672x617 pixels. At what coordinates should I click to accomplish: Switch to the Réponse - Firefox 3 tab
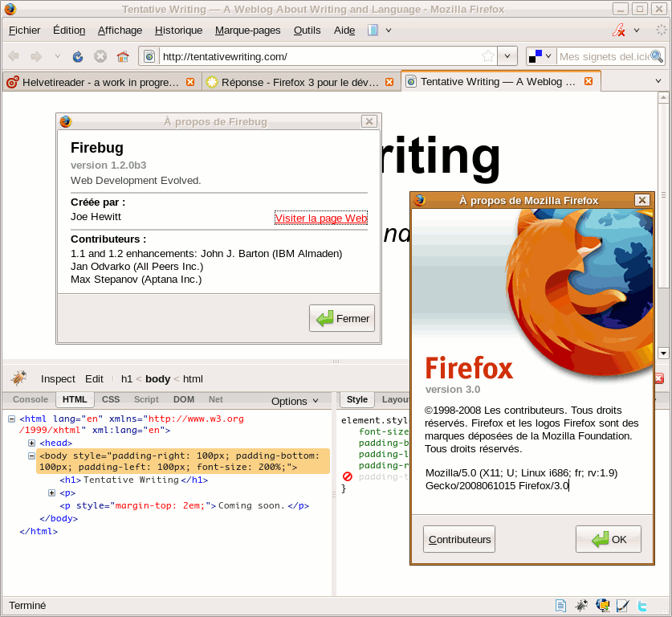click(x=300, y=82)
